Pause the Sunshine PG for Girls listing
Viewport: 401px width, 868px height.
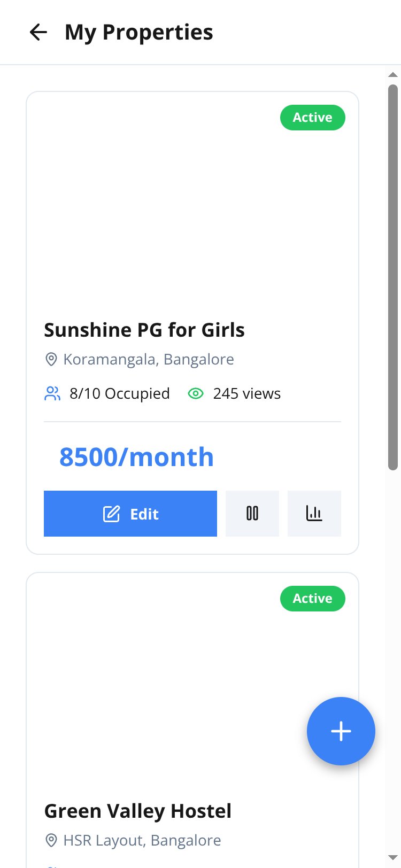[x=252, y=514]
